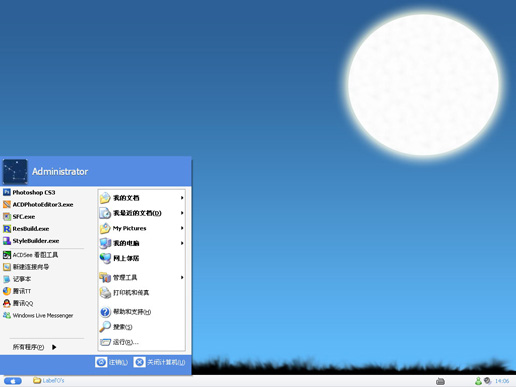The width and height of the screenshot is (516, 387).
Task: Expand the My Pictures submenu arrow
Action: [182, 228]
